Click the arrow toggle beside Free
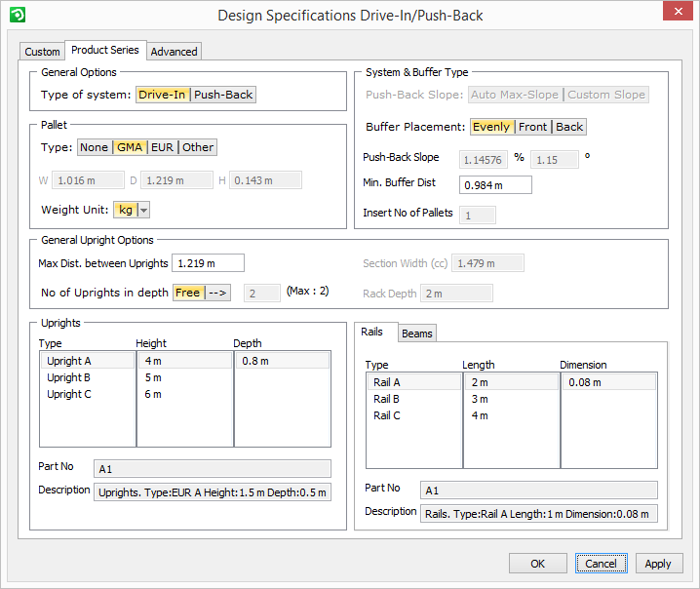The width and height of the screenshot is (700, 589). (x=217, y=293)
